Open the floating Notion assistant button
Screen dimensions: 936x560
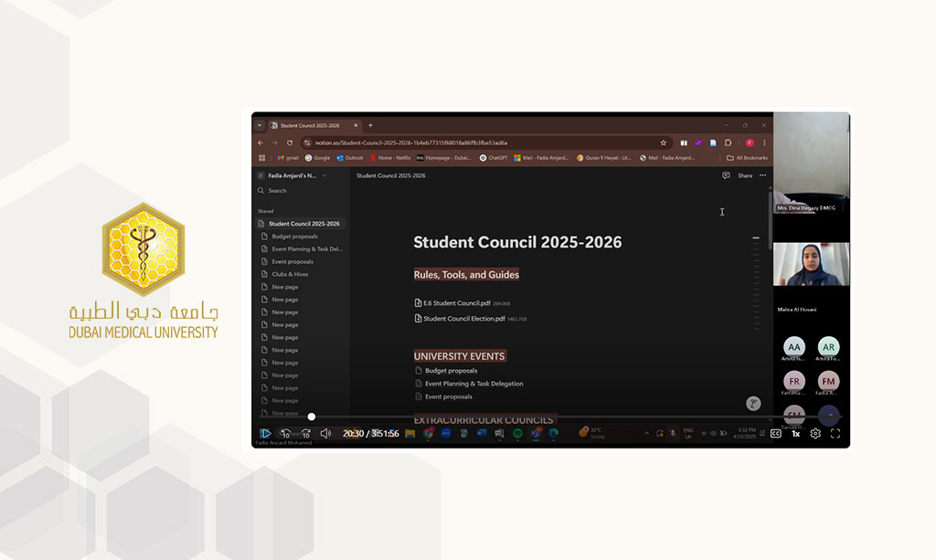[753, 404]
